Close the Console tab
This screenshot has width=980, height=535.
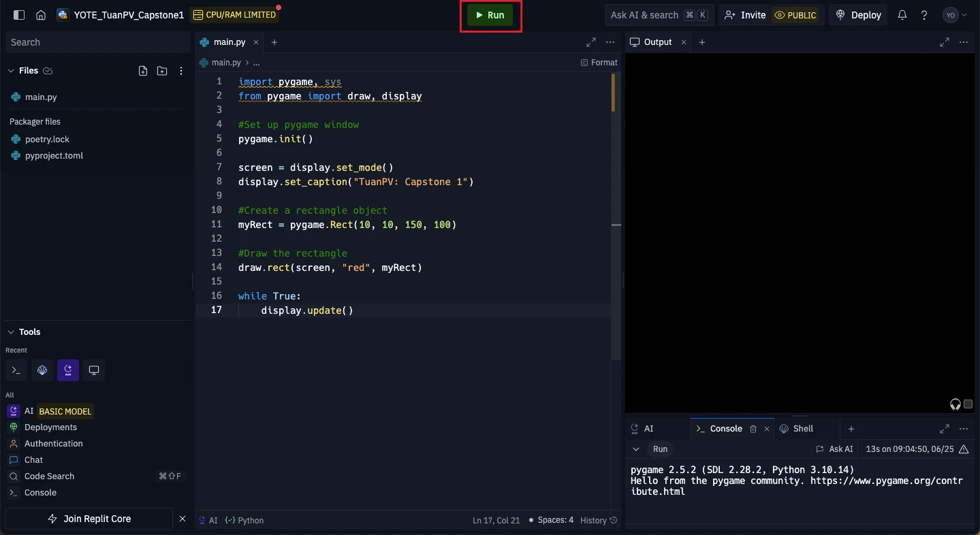[x=767, y=429]
